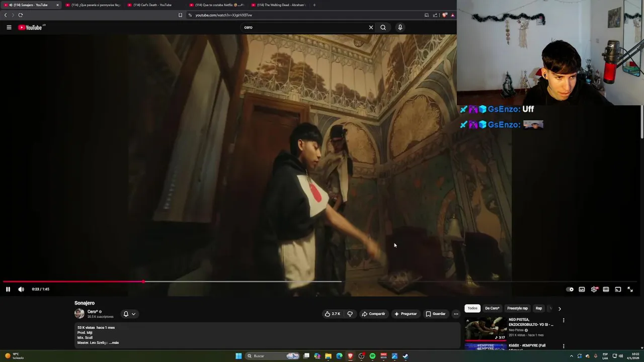Open the weather widget 'Soleado'
Image resolution: width=644 pixels, height=362 pixels.
pos(14,356)
